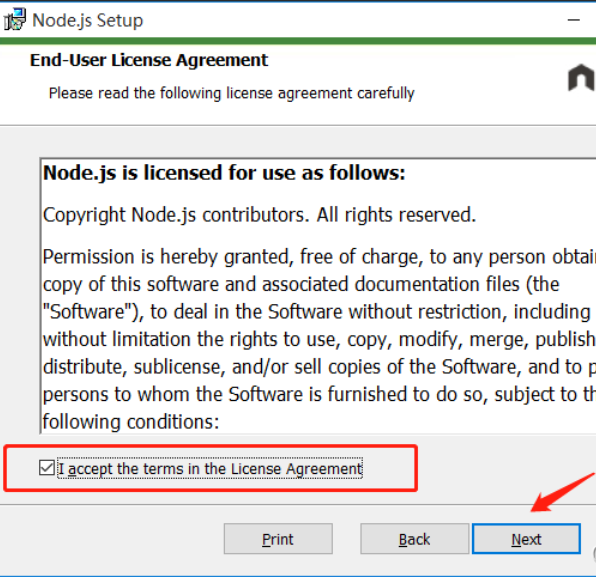The height and width of the screenshot is (580, 596).
Task: Click the 'Copyright Node.js contributors' line
Action: tap(259, 215)
